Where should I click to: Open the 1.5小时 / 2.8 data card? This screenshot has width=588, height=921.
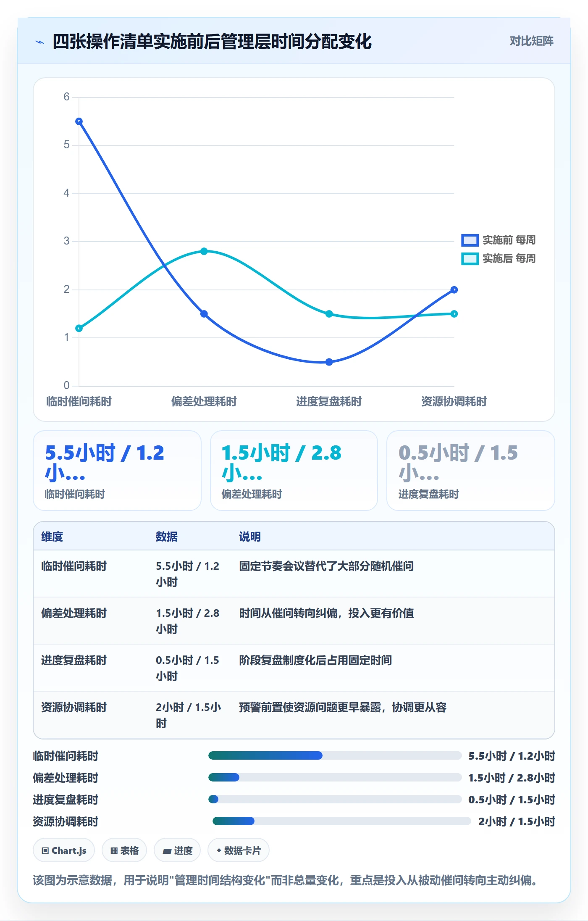pos(294,471)
